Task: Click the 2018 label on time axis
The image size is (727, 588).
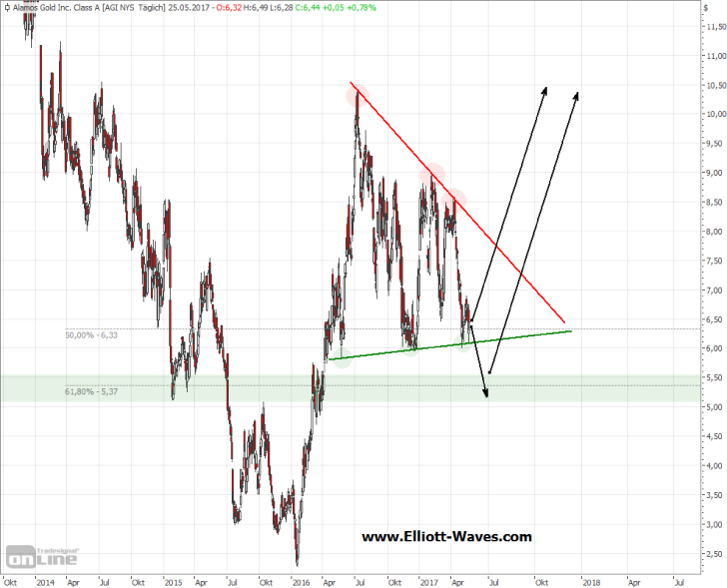Action: [x=589, y=580]
